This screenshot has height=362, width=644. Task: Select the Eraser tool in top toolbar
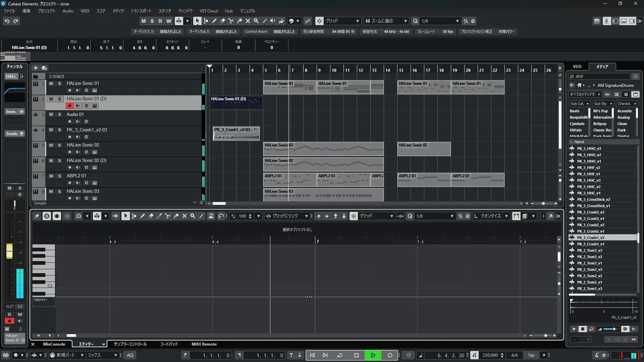coord(222,21)
